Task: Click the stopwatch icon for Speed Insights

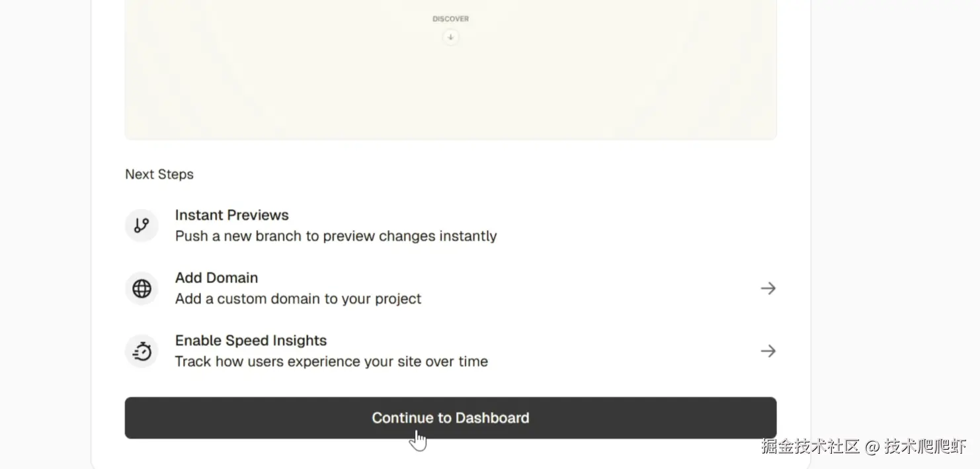Action: (142, 351)
